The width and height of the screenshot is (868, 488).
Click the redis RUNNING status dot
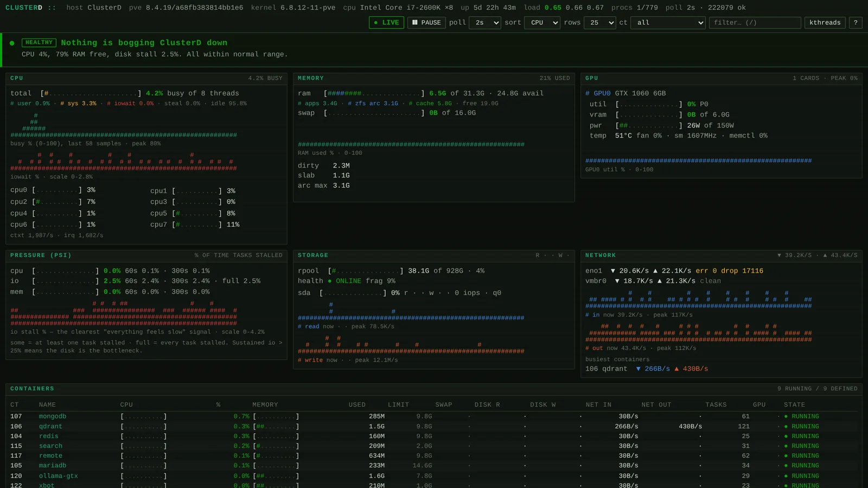tap(786, 436)
